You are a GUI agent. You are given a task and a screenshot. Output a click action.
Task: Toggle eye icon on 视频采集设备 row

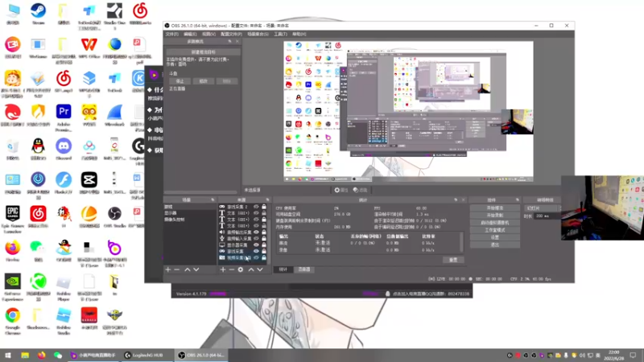[x=256, y=257]
